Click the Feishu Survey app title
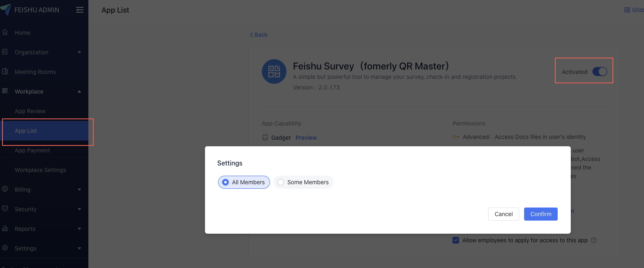The image size is (644, 268). 371,66
